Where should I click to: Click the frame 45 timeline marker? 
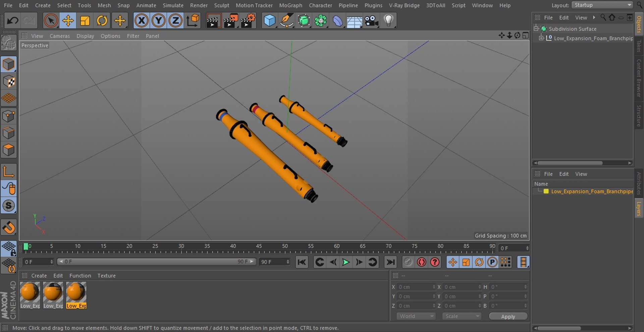259,246
